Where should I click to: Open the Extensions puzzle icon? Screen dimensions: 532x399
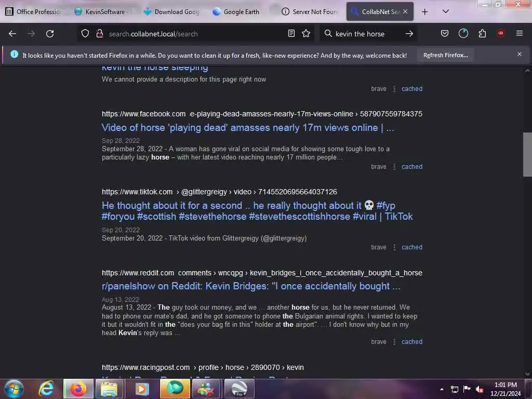[x=482, y=33]
